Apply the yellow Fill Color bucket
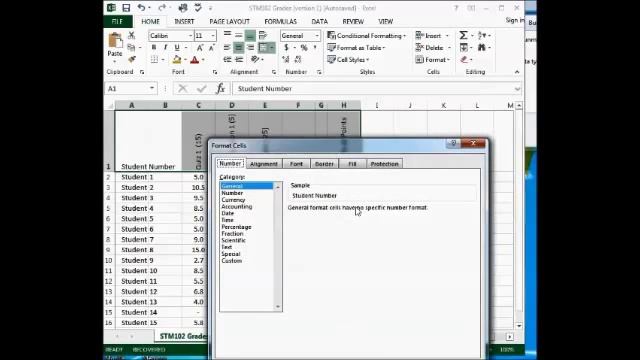Screen dimensions: 640x360 177,60
